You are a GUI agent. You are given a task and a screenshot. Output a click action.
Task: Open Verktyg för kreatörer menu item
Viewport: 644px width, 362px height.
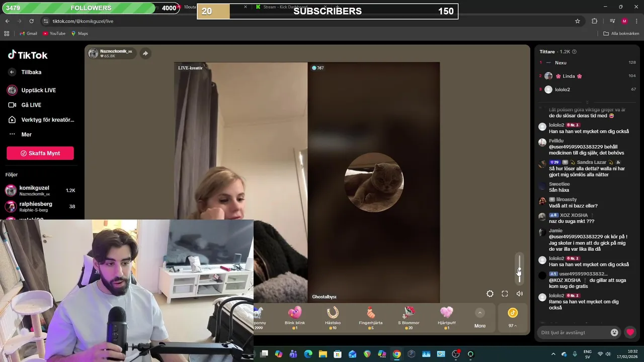click(x=41, y=120)
